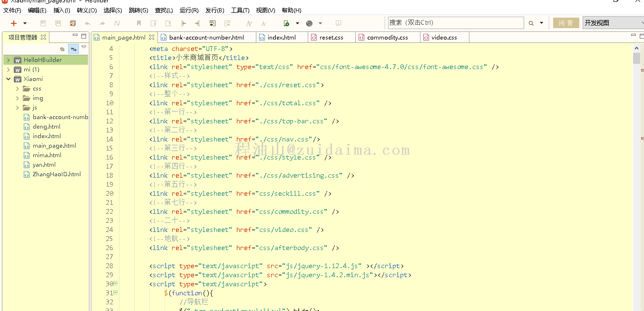644x311 pixels.
Task: Open the 选择(S) menu
Action: tap(113, 10)
